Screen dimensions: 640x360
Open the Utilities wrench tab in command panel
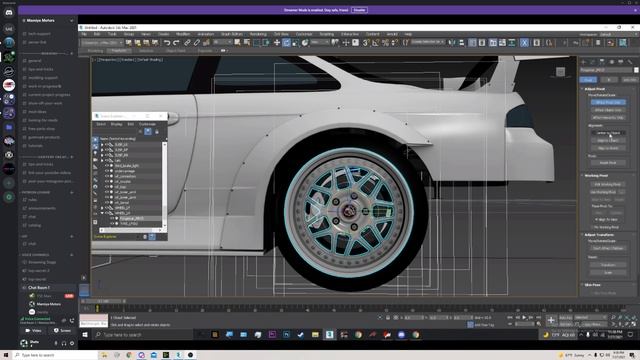(630, 62)
